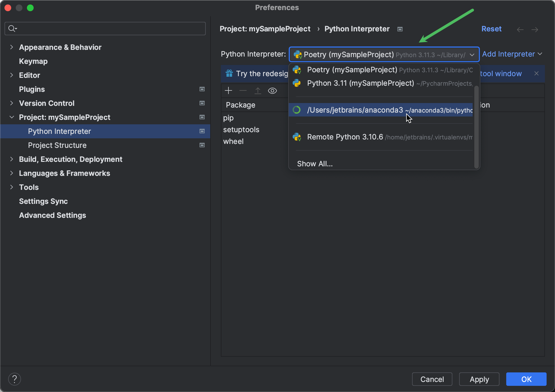The image size is (555, 392).
Task: Click the search magnifier in the settings sidebar
Action: click(x=12, y=28)
